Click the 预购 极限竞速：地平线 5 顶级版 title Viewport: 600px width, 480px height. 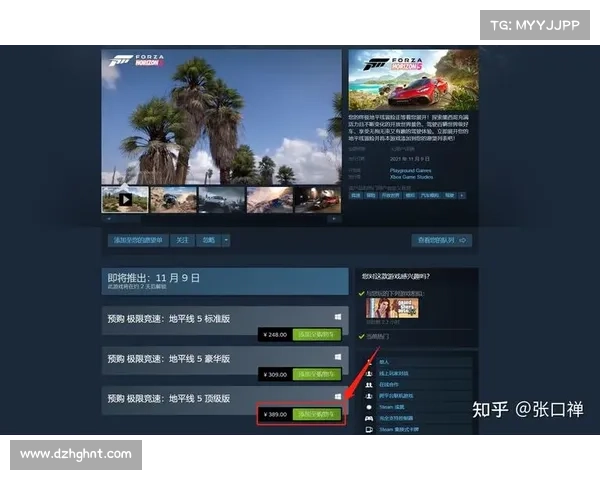click(169, 398)
